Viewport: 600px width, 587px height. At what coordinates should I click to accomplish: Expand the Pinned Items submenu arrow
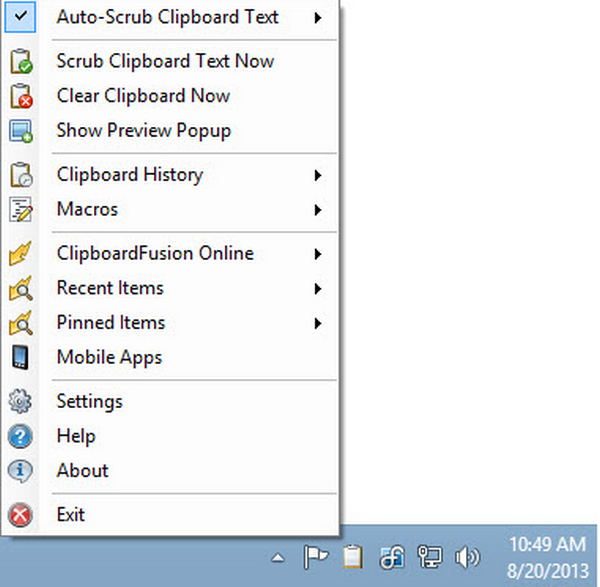318,323
